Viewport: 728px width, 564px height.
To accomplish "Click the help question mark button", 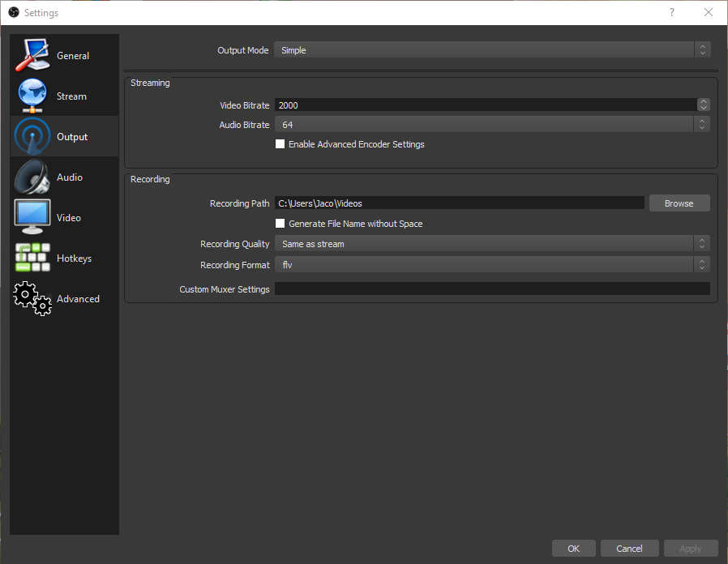I will pos(671,12).
